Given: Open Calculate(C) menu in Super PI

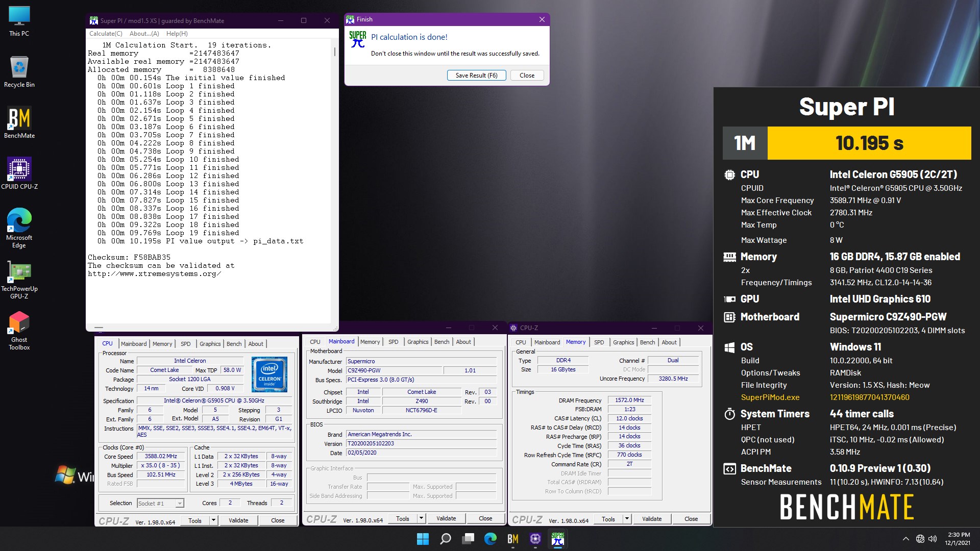Looking at the screenshot, I should pos(106,34).
